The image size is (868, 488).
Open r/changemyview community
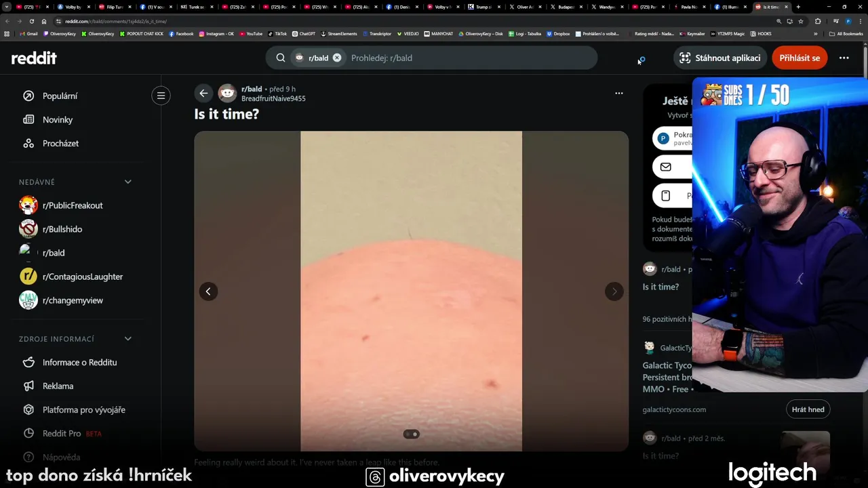point(73,300)
